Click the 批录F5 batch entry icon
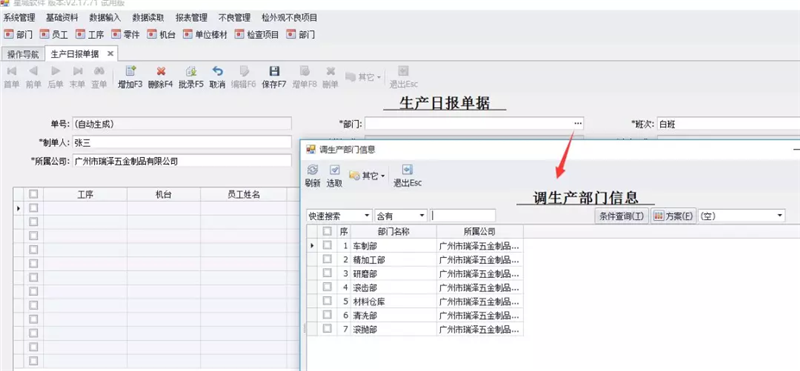The height and width of the screenshot is (371, 800). pos(191,71)
